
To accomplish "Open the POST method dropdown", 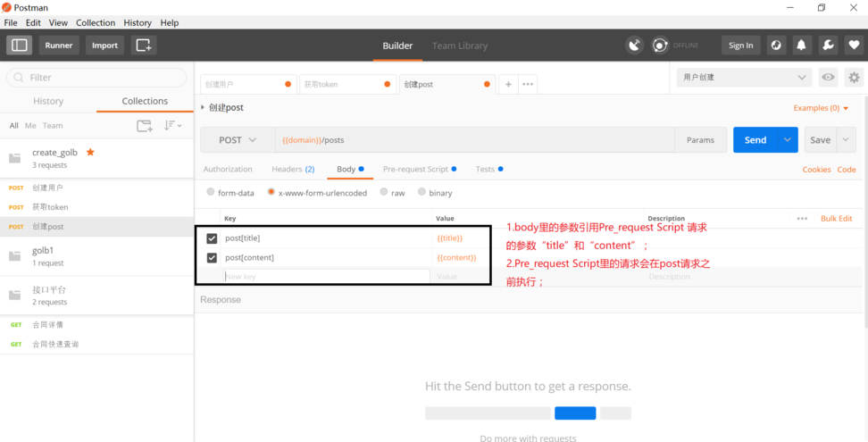I will 238,140.
